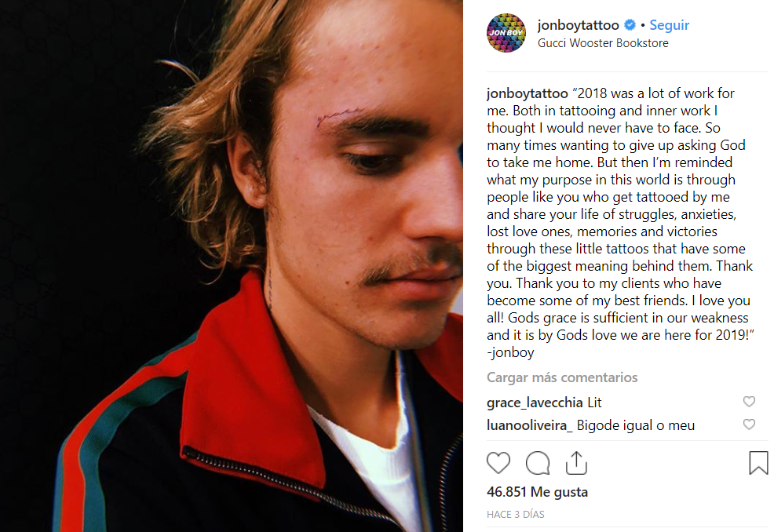Screen dimensions: 774x532
Task: Like the post with the heart icon
Action: (x=498, y=463)
